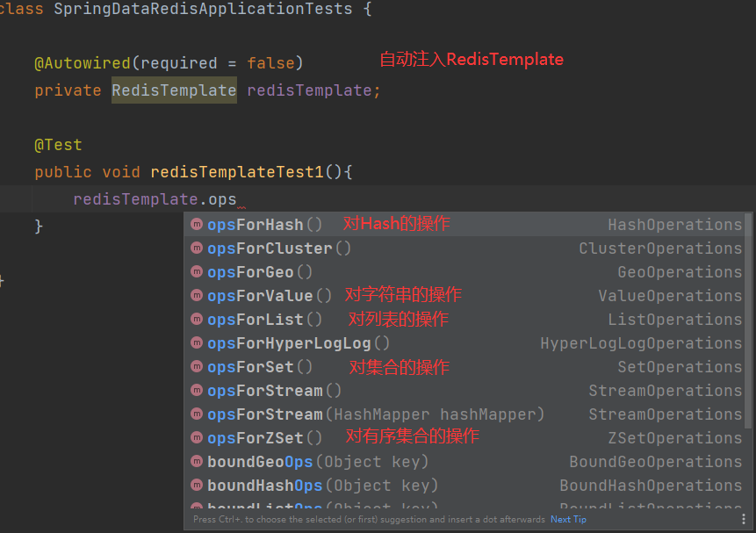
Task: Click the redisTemplateTest1 method name
Action: click(x=237, y=172)
